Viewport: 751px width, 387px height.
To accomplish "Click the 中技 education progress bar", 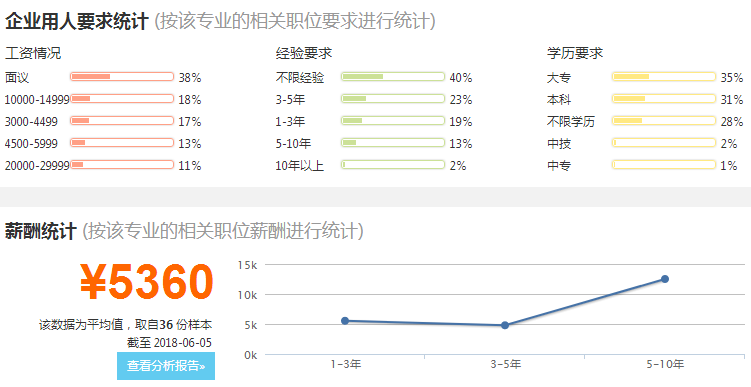I will pos(664,143).
